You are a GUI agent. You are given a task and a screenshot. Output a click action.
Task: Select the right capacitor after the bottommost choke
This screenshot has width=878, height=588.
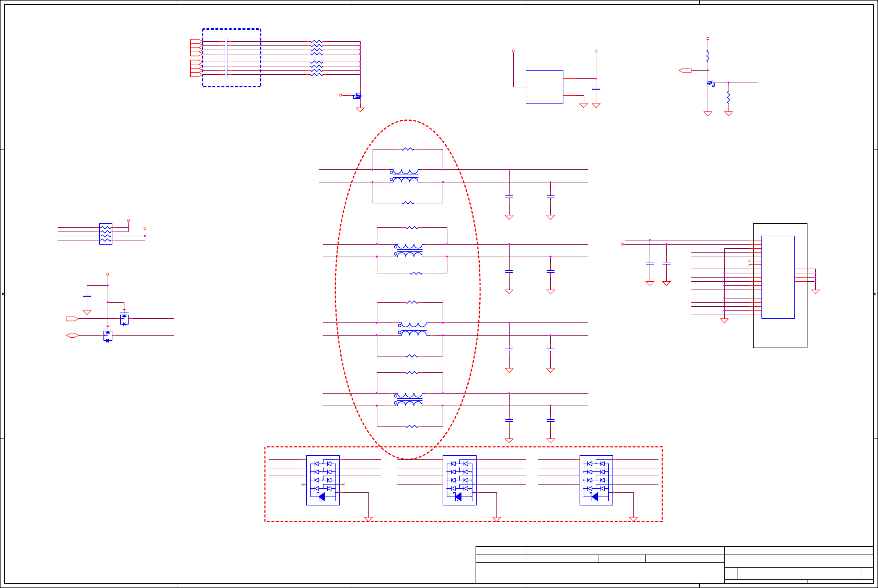[550, 420]
